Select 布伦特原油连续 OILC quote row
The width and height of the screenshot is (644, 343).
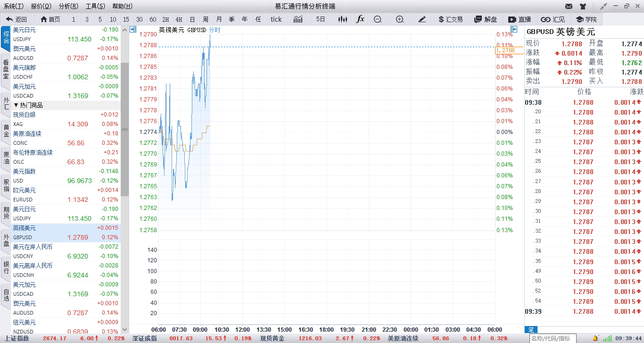(x=66, y=157)
